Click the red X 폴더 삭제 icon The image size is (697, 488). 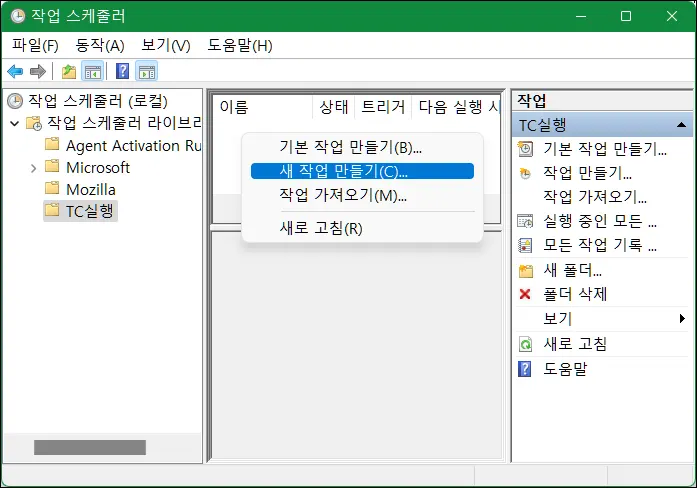click(x=525, y=294)
